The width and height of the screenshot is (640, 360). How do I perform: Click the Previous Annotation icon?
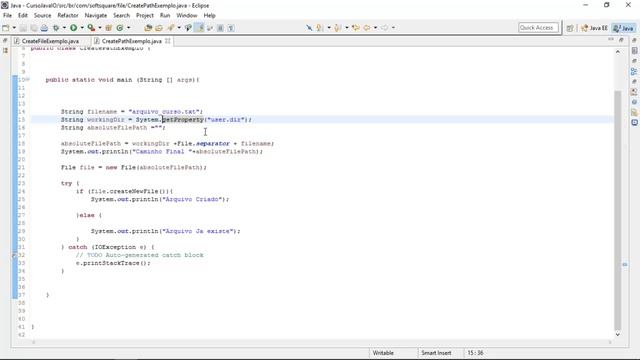click(337, 27)
